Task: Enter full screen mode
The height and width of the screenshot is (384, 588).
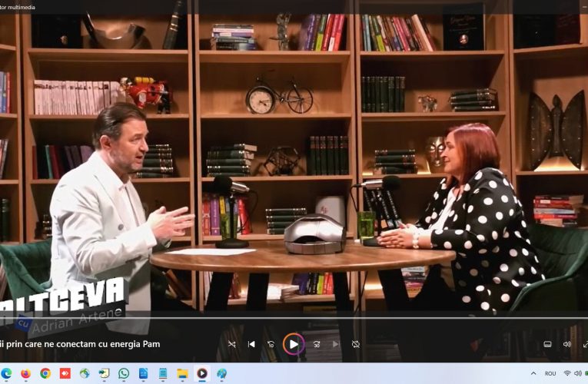Action: click(x=584, y=344)
